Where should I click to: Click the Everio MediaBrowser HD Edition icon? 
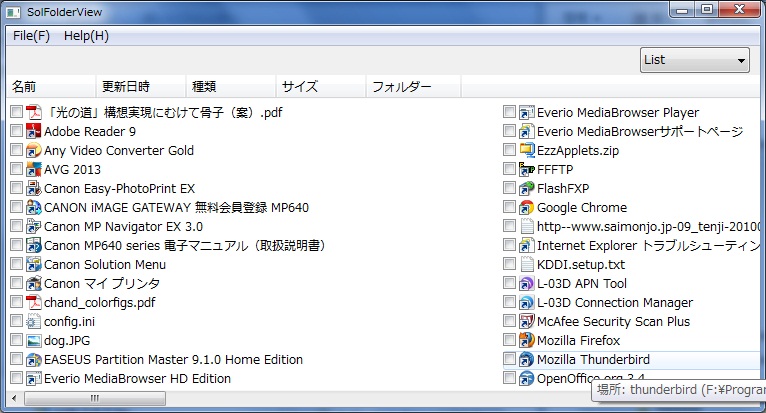pos(34,379)
